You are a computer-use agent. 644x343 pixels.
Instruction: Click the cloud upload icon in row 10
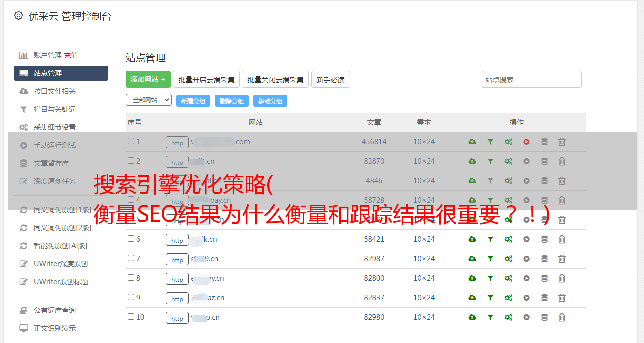click(x=472, y=317)
